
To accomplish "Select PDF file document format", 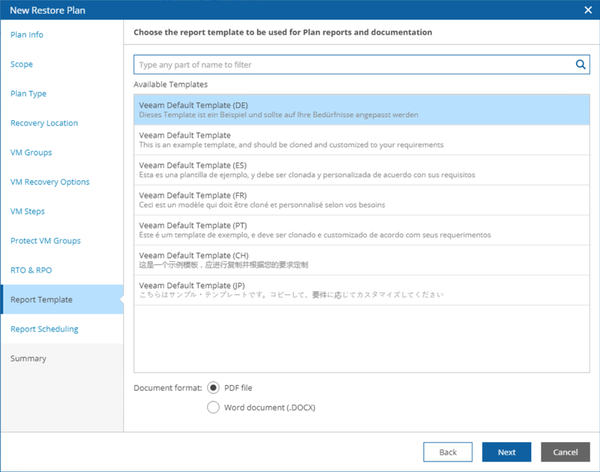I will coord(213,387).
